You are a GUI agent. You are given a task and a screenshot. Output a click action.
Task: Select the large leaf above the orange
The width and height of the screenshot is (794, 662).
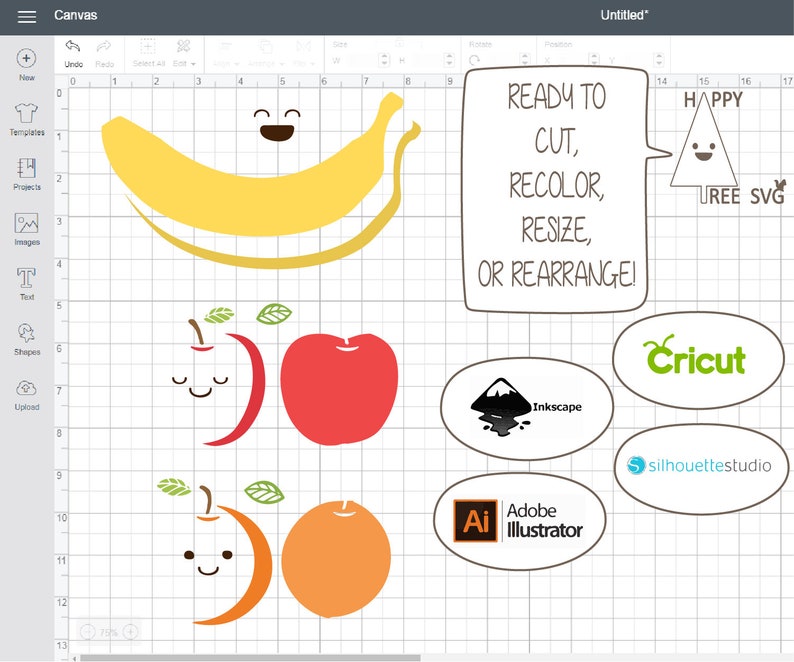pyautogui.click(x=264, y=492)
